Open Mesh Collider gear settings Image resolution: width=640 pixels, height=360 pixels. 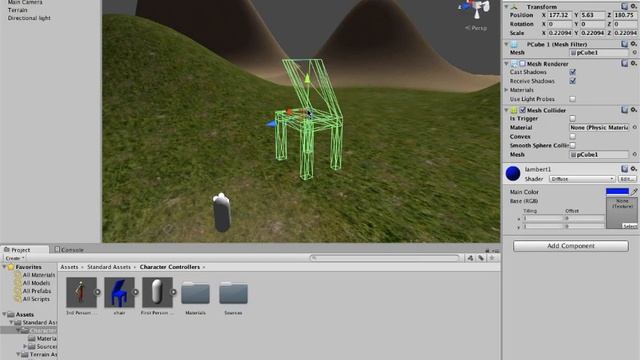point(633,110)
